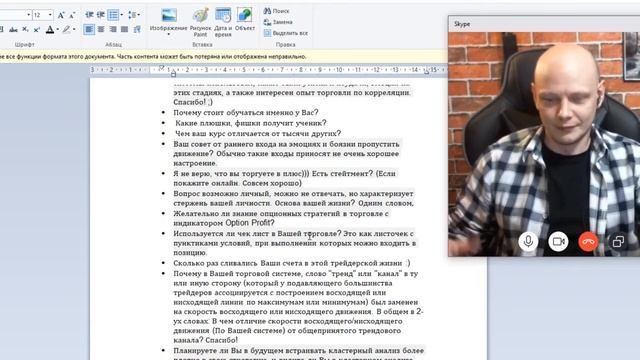Image resolution: width=640 pixels, height=360 pixels.
Task: Open Поиск (Find) tool
Action: tap(277, 11)
